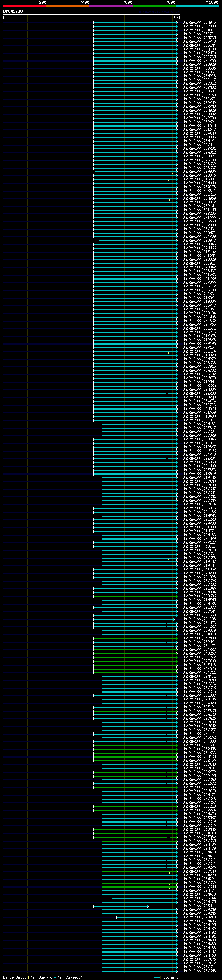Open hit UniRef100_Q8GZN4
This screenshot has height=980, width=222.
point(199,45)
